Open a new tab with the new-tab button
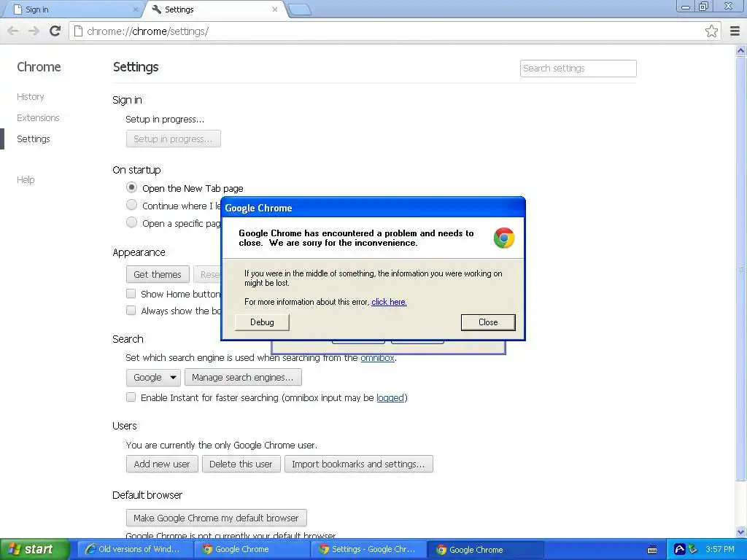Viewport: 747px width, 560px height. click(x=300, y=9)
